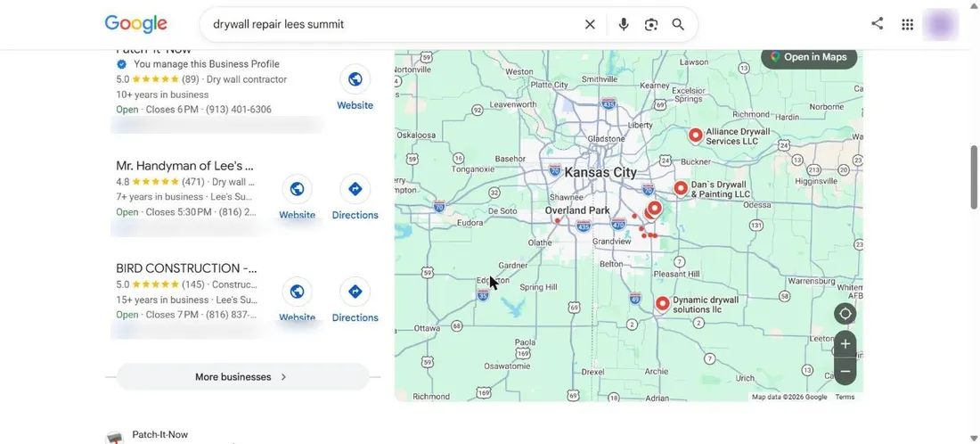Open the account profile avatar
Image resolution: width=980 pixels, height=444 pixels.
click(x=941, y=24)
